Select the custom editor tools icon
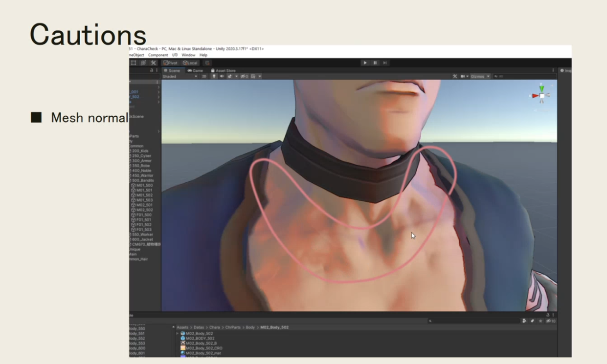The image size is (607, 364). coord(153,63)
